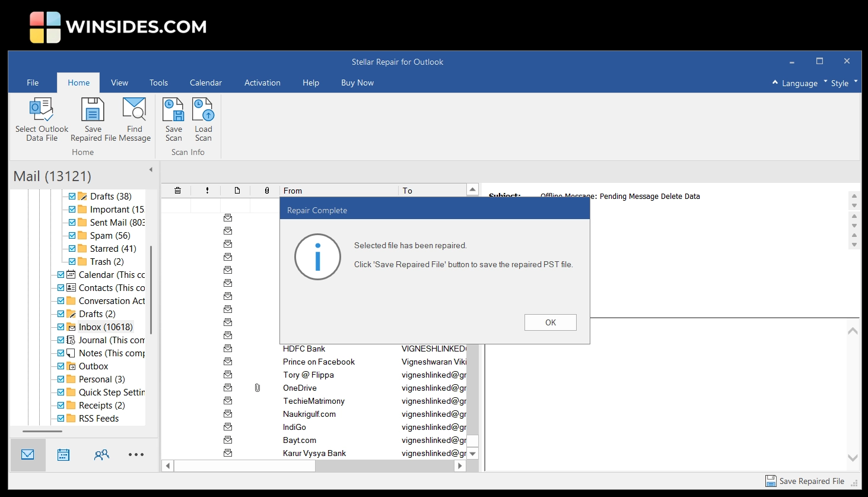Image resolution: width=868 pixels, height=497 pixels.
Task: Open Activation ribbon tab
Action: (x=262, y=83)
